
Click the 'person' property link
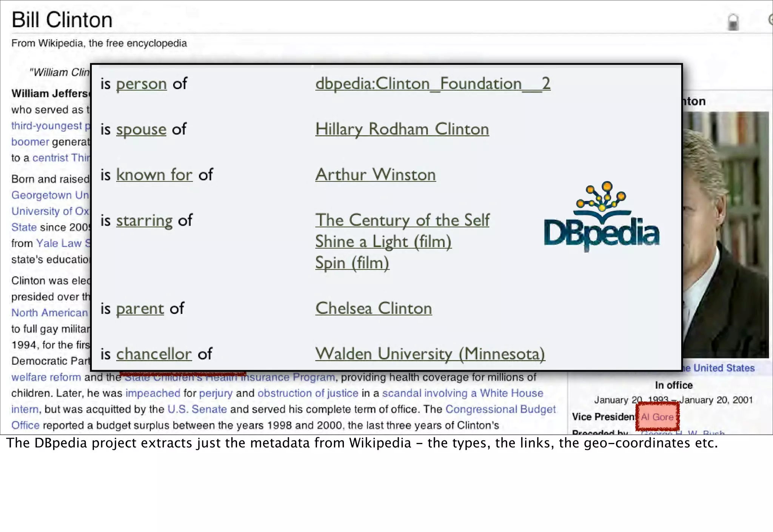pyautogui.click(x=141, y=84)
